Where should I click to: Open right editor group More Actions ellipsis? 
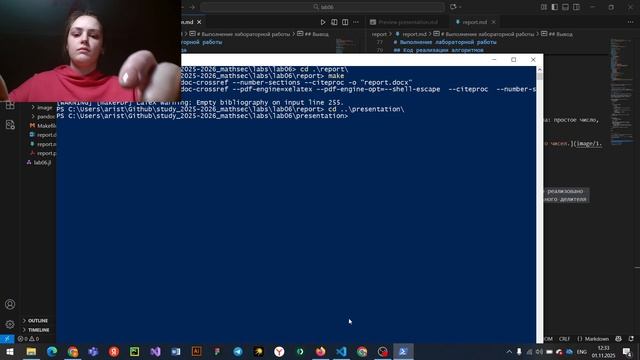[630, 22]
